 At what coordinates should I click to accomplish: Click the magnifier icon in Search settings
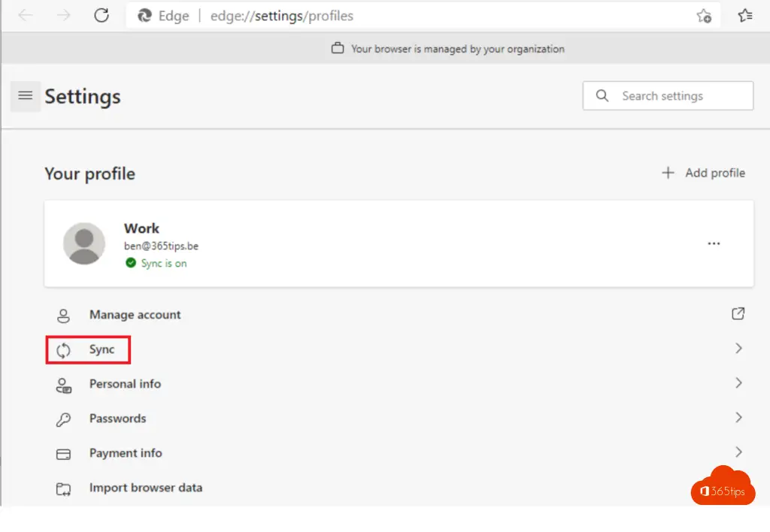coord(602,95)
